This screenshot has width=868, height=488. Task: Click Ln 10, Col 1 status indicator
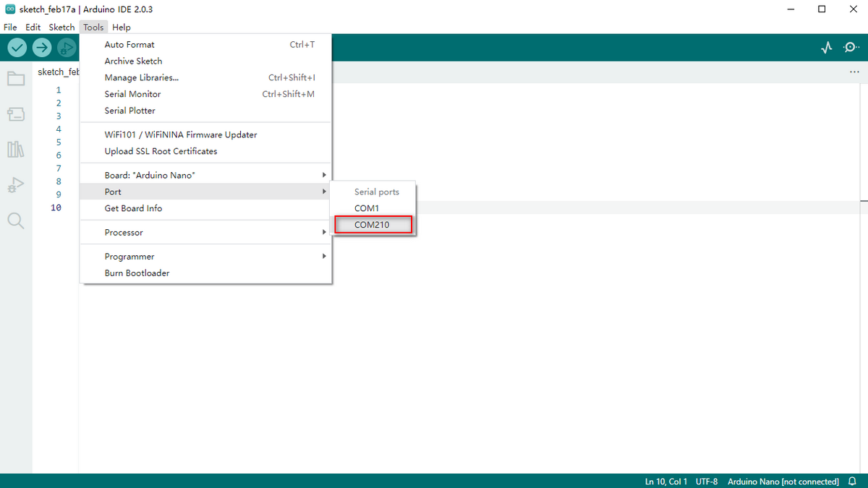click(666, 481)
